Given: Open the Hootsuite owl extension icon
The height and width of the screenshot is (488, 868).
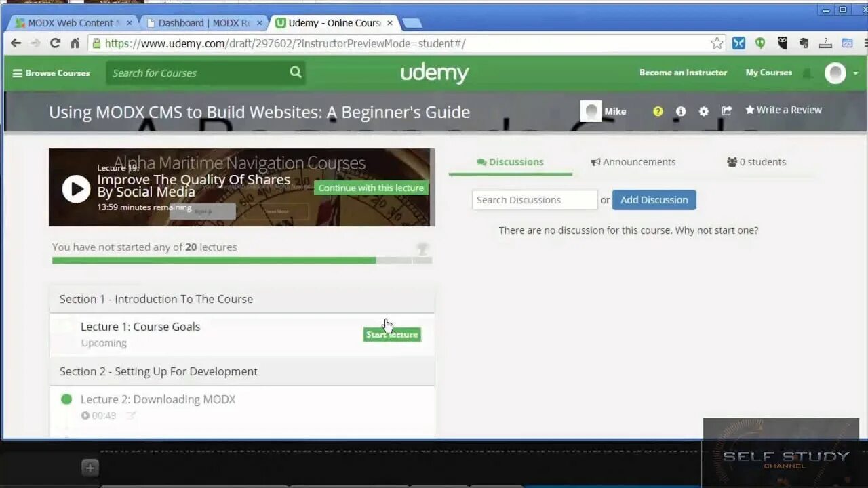Looking at the screenshot, I should tap(782, 43).
